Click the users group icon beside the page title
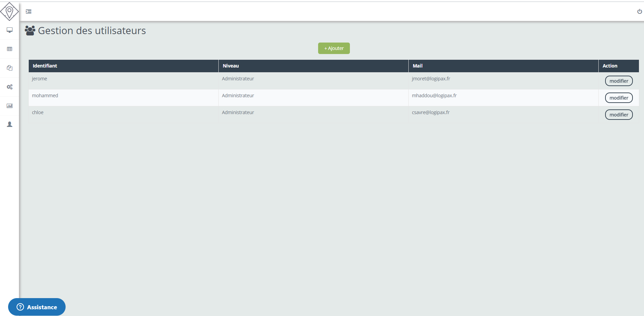 (x=30, y=30)
